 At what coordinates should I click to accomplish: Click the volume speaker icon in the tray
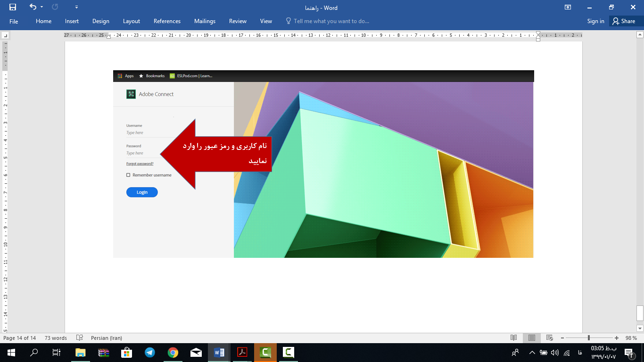point(555,352)
